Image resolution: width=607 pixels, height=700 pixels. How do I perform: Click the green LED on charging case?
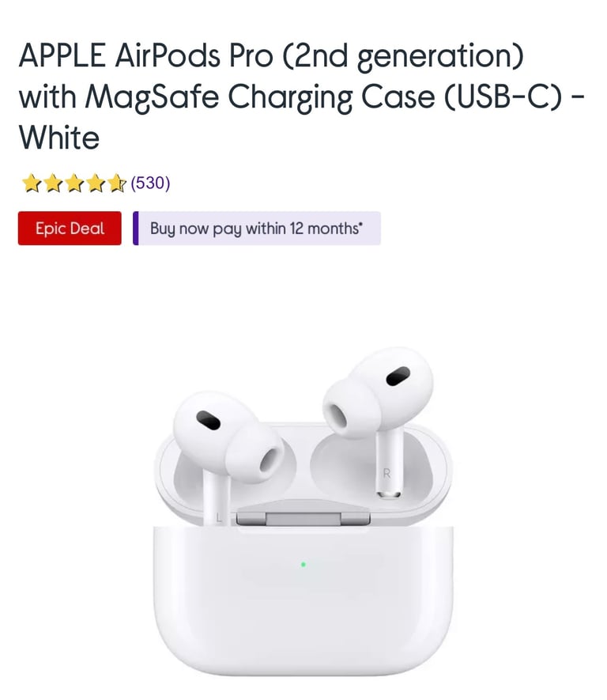303,564
